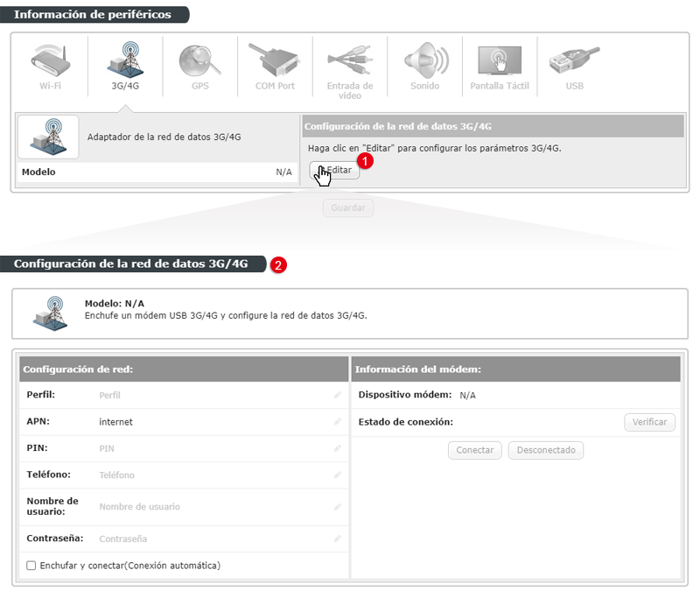Click the antenna icon beside Modelo: N/A
Image resolution: width=700 pixels, height=605 pixels.
click(x=50, y=313)
